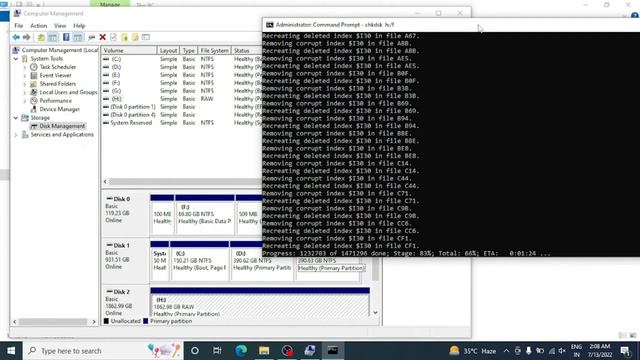Click the Performance gauge icon in tree
640x360 pixels.
(x=34, y=101)
